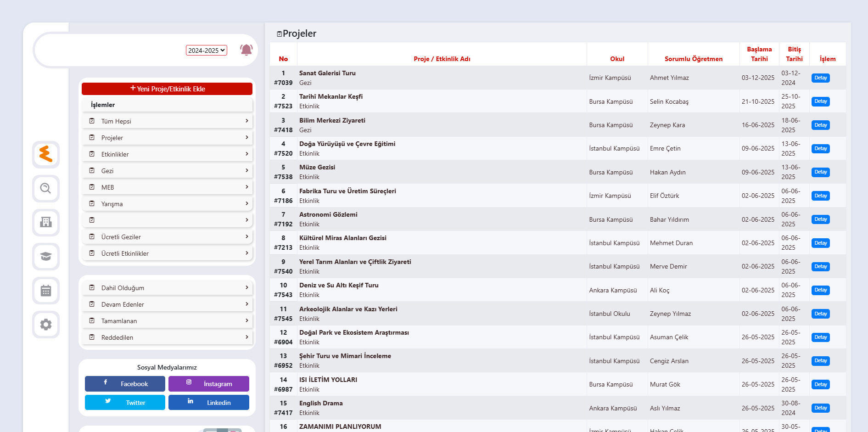
Task: Open Detay for Sanat Galerisi Turu
Action: (x=820, y=78)
